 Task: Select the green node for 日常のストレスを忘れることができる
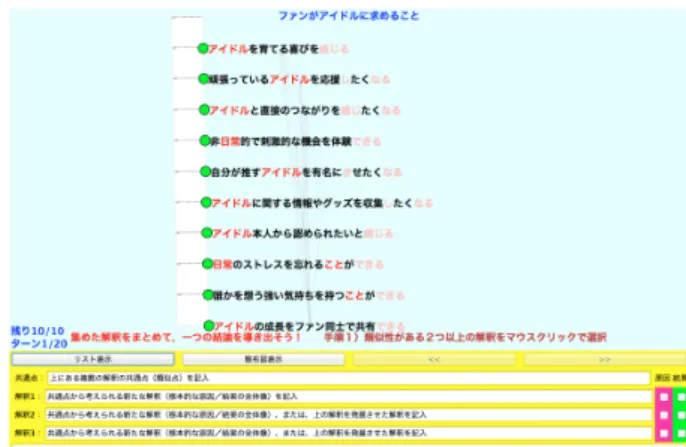[x=207, y=264]
